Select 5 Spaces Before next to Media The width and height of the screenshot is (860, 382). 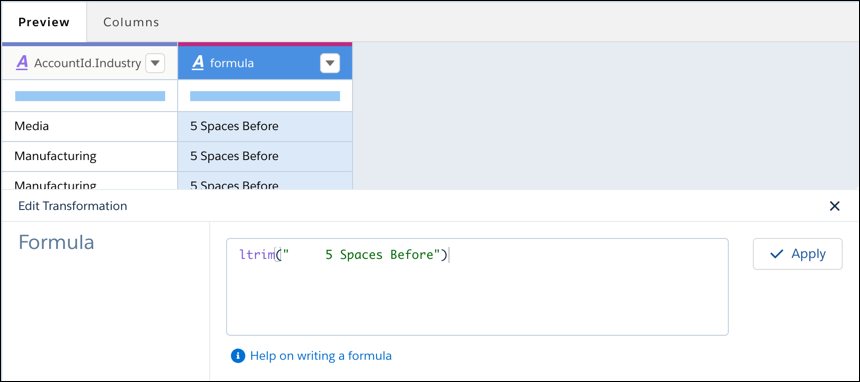265,126
